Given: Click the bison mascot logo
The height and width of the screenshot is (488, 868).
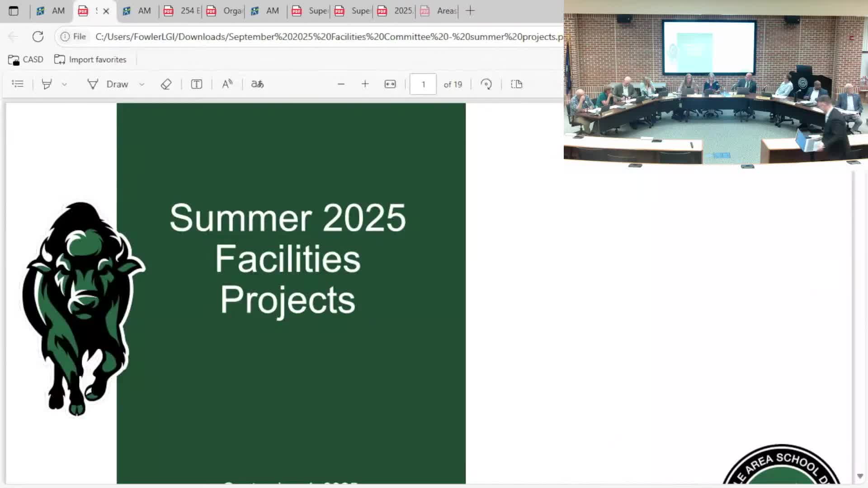Looking at the screenshot, I should click(x=83, y=309).
